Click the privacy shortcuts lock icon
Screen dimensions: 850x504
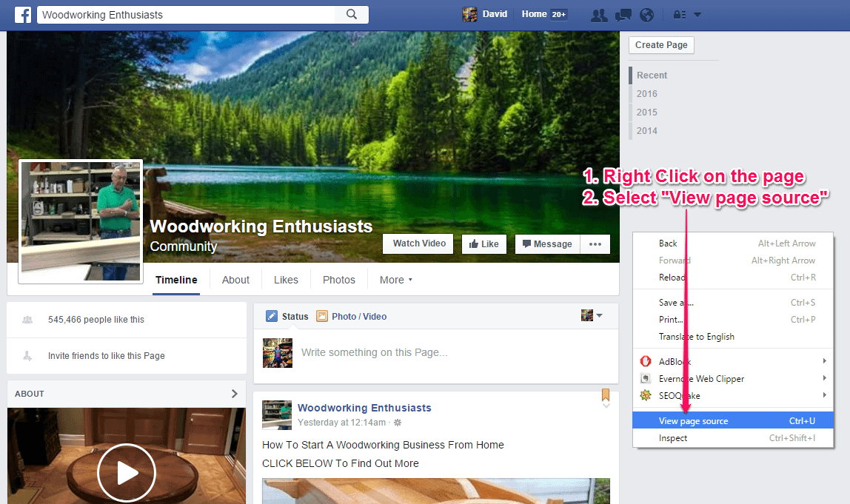click(680, 16)
